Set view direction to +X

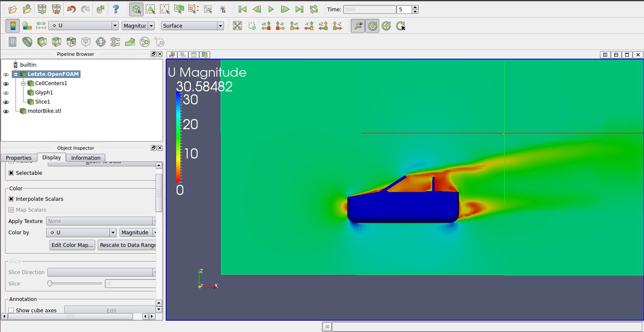tap(266, 26)
